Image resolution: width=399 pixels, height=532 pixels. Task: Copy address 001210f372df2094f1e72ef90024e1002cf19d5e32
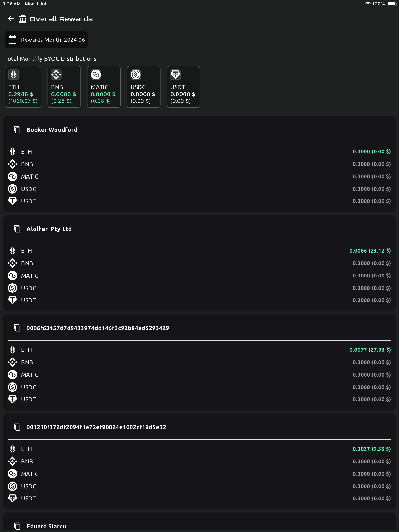coord(17,427)
